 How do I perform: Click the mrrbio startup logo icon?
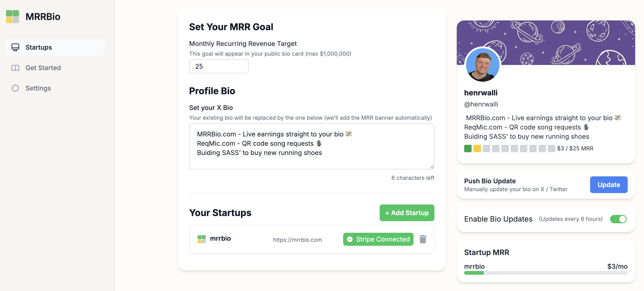point(201,239)
